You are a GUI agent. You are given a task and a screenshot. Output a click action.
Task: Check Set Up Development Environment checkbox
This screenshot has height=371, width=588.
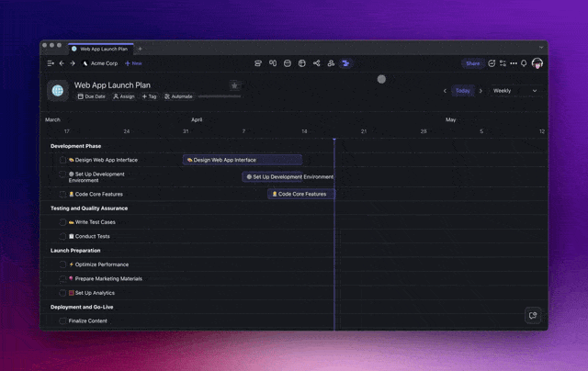62,174
